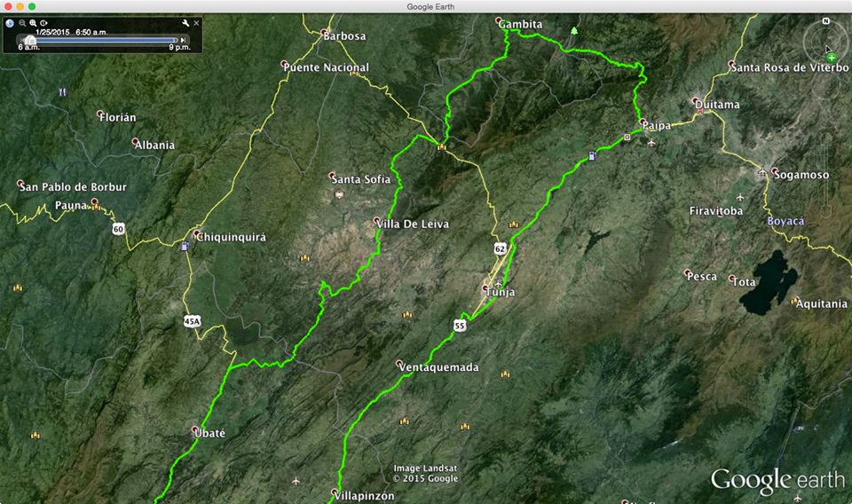Image resolution: width=852 pixels, height=504 pixels.
Task: Zoom in the time slider range
Action: (x=33, y=23)
